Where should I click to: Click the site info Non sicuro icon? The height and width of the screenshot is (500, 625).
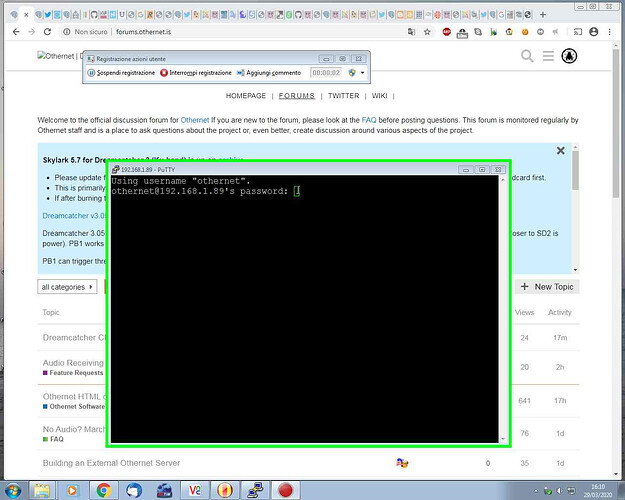(67, 32)
